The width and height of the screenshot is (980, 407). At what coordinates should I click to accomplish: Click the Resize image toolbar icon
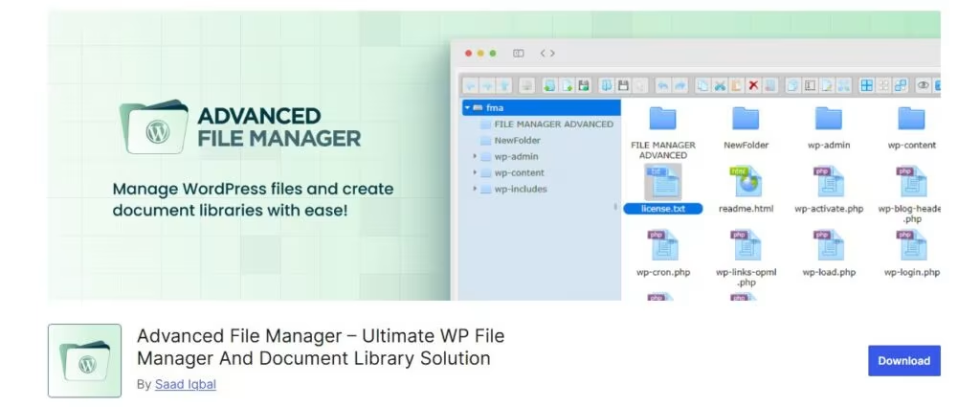(843, 85)
